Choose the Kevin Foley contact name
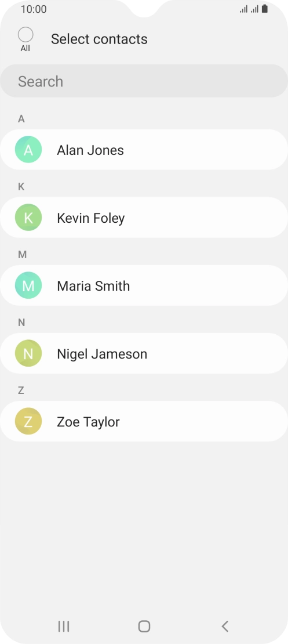Viewport: 288px width, 644px height. click(x=90, y=218)
